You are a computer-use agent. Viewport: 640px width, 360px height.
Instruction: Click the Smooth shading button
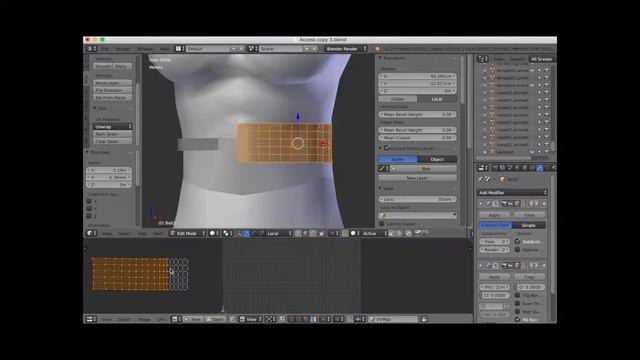[x=103, y=66]
